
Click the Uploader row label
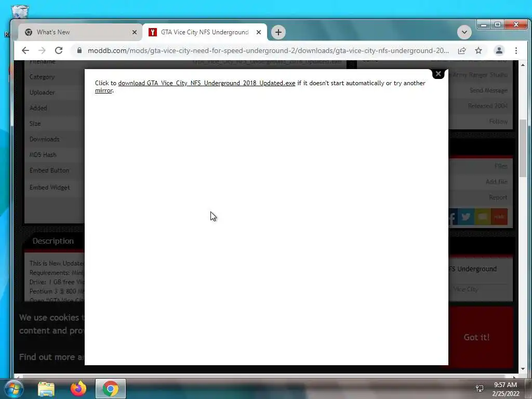pos(42,92)
